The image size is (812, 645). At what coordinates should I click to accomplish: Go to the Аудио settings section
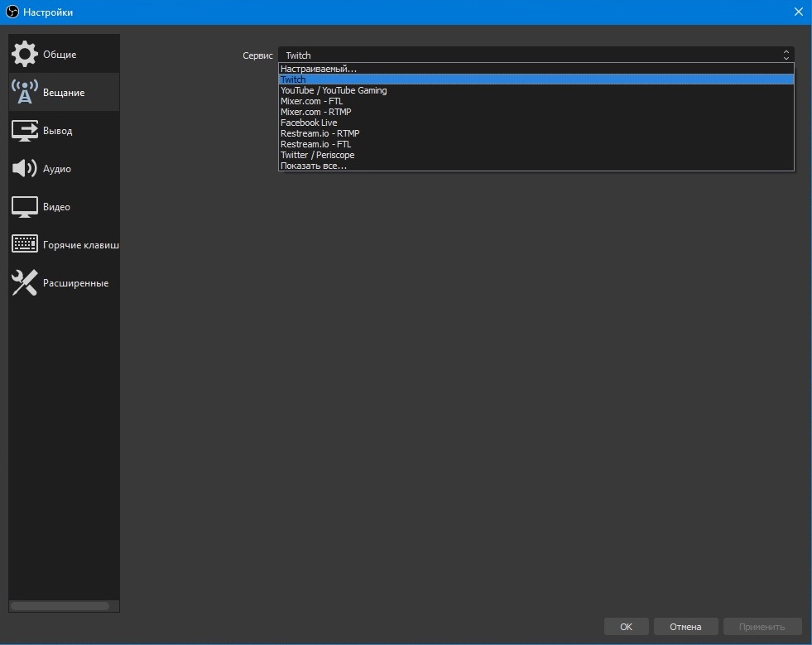coord(64,168)
